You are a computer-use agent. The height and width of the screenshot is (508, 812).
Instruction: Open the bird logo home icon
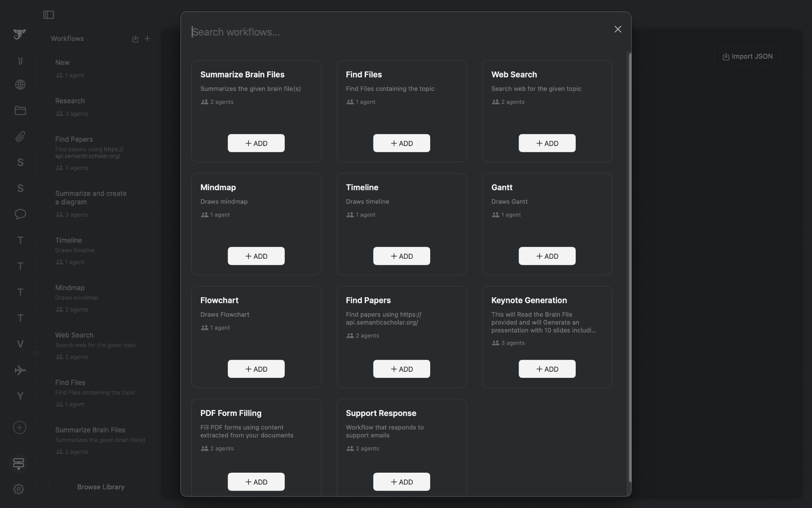click(19, 34)
